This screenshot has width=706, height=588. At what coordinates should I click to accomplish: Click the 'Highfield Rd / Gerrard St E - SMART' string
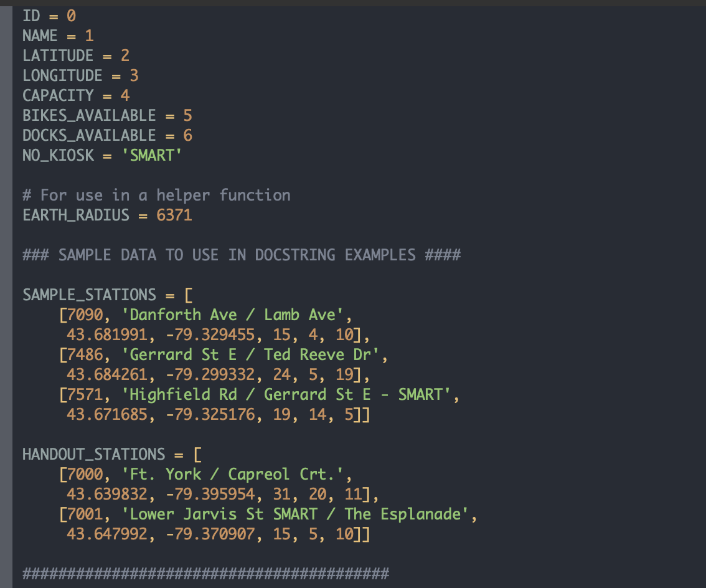[286, 394]
